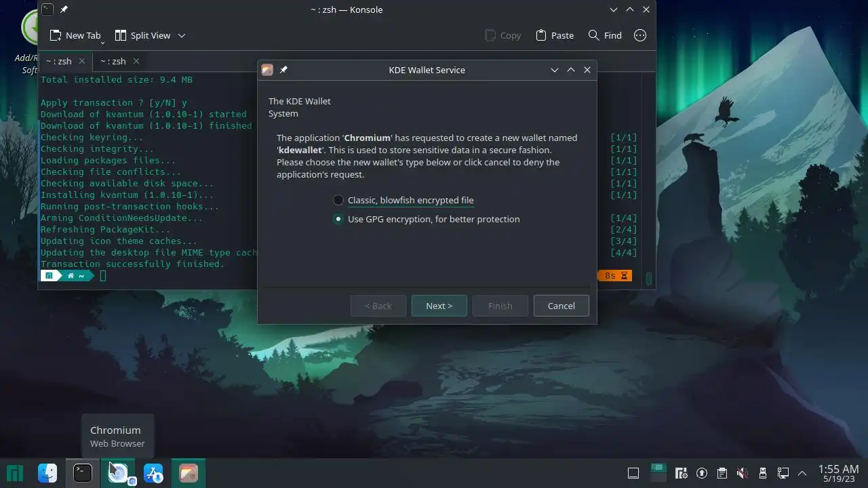This screenshot has height=488, width=868.
Task: Click show desktop tray icon
Action: pyautogui.click(x=633, y=473)
